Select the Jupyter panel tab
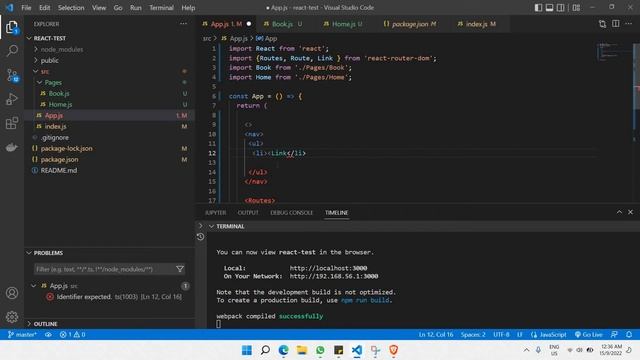The height and width of the screenshot is (360, 640). click(215, 213)
